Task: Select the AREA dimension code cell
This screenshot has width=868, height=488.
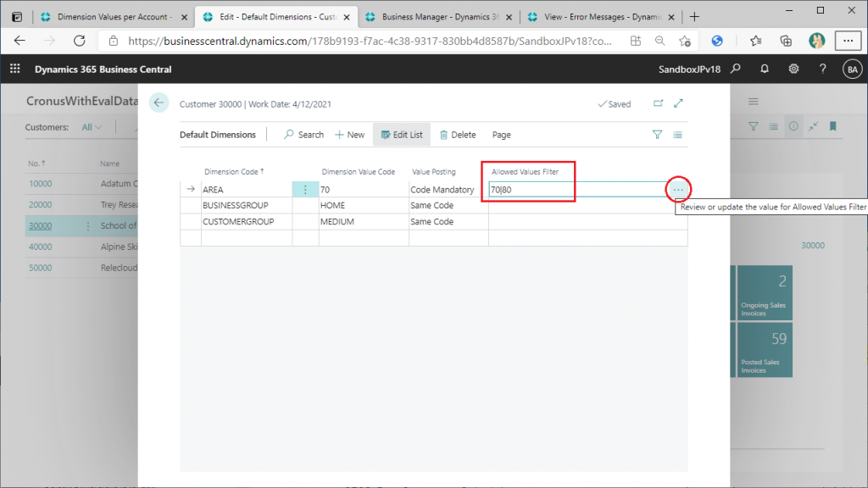Action: tap(247, 189)
